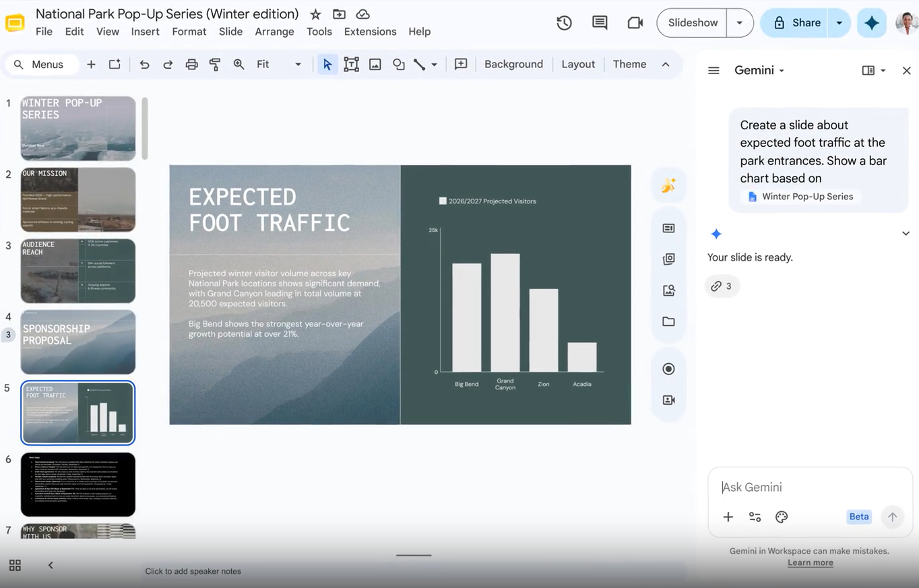
Task: Start the Slideshow
Action: pos(693,23)
